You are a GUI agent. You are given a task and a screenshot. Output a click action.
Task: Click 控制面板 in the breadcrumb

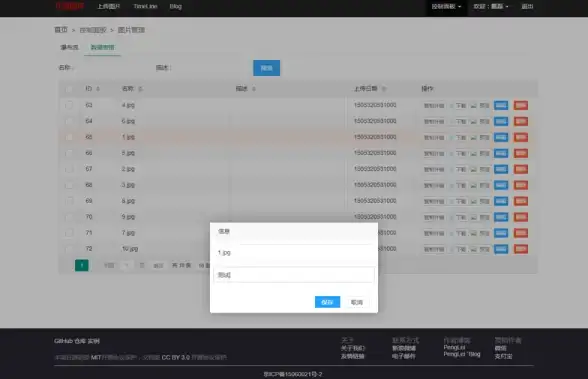click(93, 30)
